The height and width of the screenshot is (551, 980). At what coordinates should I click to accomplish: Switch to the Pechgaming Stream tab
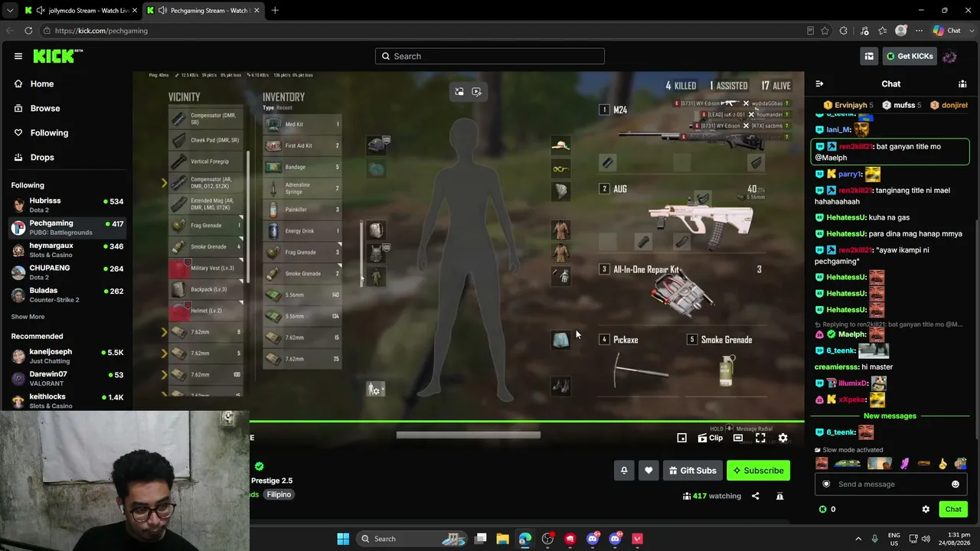(203, 11)
